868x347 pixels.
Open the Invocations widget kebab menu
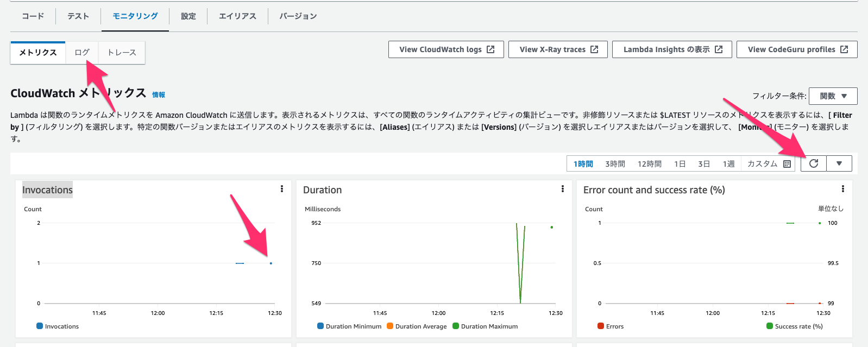click(x=282, y=189)
